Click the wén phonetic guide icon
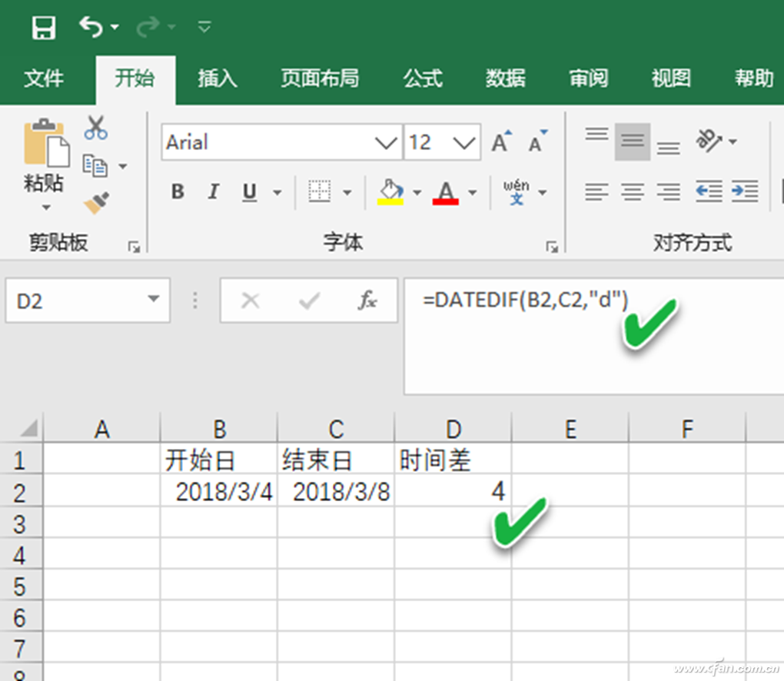This screenshot has height=681, width=784. [517, 192]
